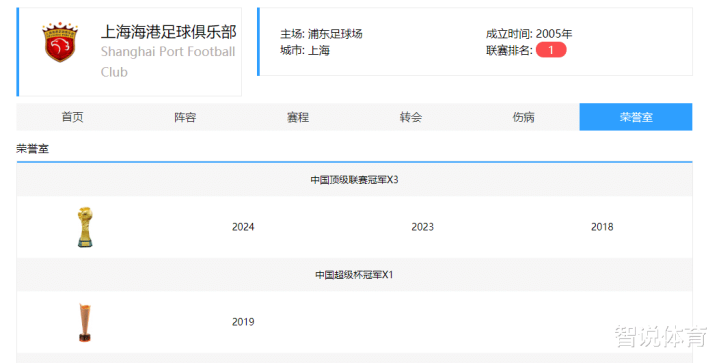The image size is (719, 363).
Task: Click the 2023 league title year
Action: point(422,227)
